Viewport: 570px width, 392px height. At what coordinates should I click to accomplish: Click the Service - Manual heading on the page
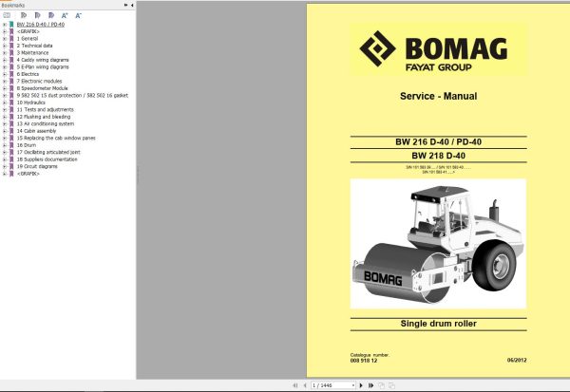point(438,96)
